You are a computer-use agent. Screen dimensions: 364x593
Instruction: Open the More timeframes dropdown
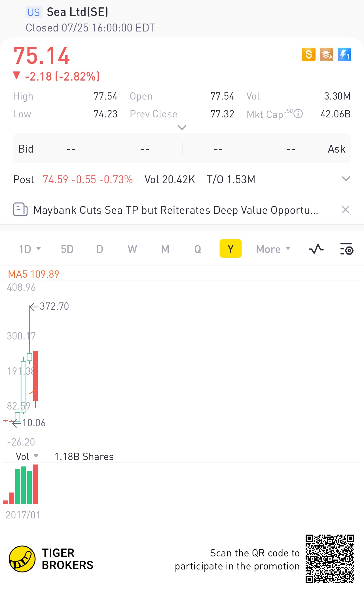(273, 249)
